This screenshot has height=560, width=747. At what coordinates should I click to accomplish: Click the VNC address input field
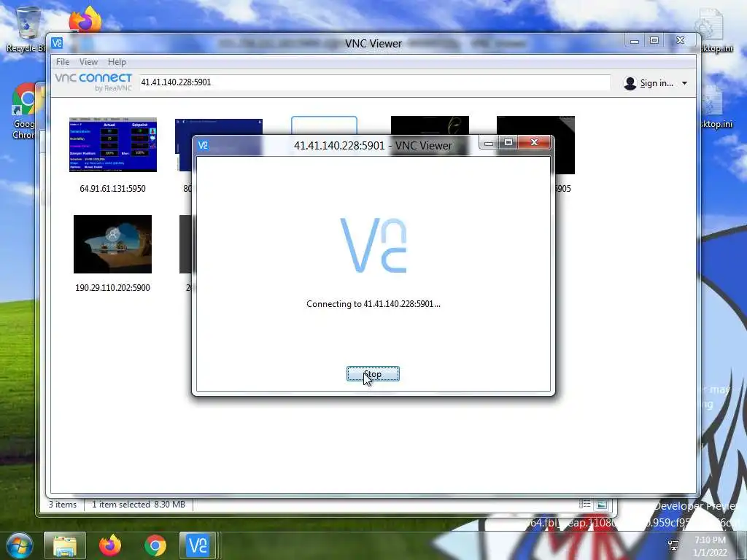click(x=375, y=82)
